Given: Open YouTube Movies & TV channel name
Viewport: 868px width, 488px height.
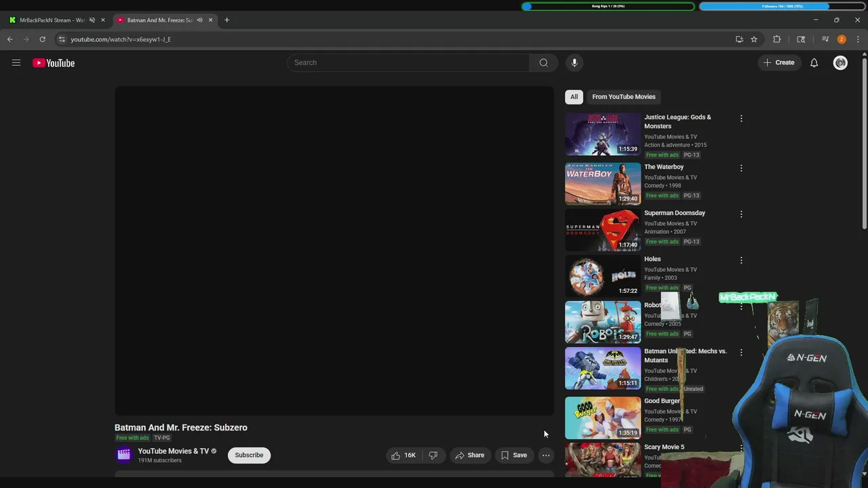Looking at the screenshot, I should click(x=174, y=451).
